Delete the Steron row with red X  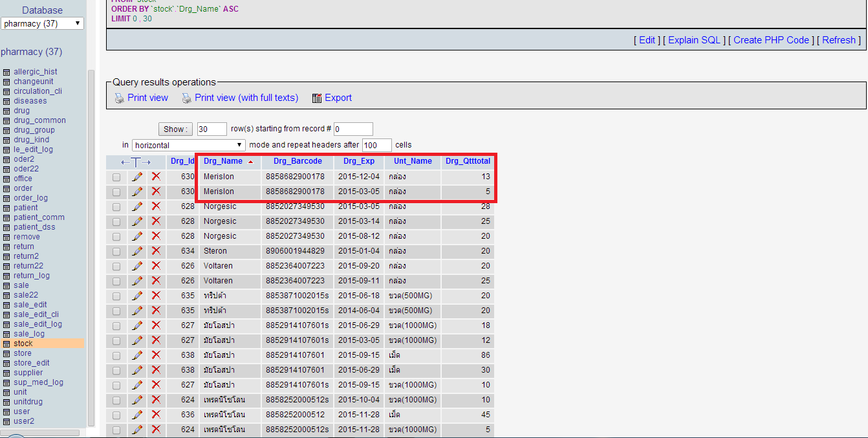point(156,251)
